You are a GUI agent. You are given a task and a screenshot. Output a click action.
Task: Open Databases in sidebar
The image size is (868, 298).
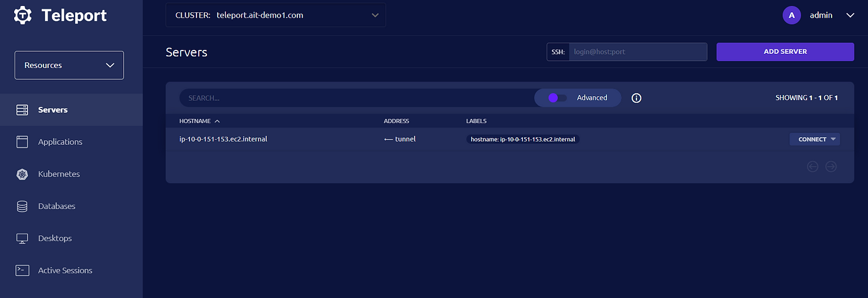tap(71, 206)
